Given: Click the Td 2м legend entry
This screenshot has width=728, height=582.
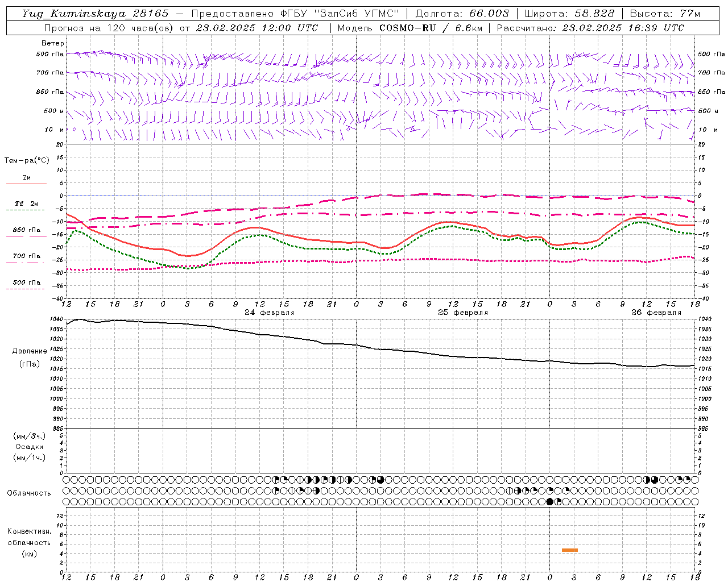Looking at the screenshot, I should [x=26, y=203].
